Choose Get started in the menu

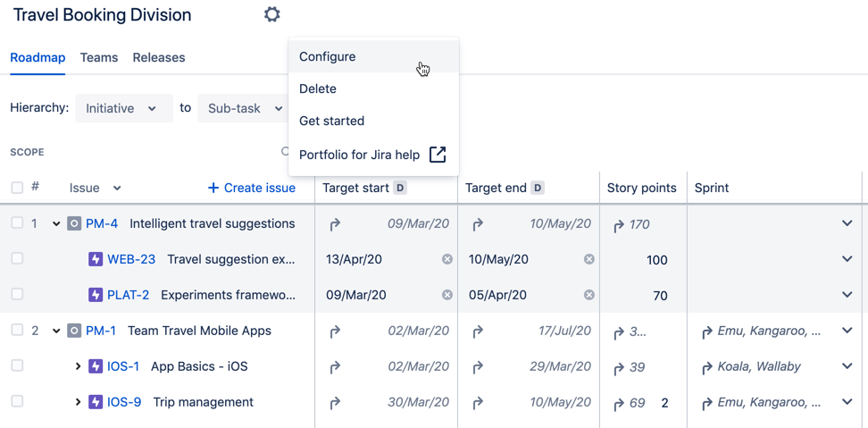click(x=373, y=121)
